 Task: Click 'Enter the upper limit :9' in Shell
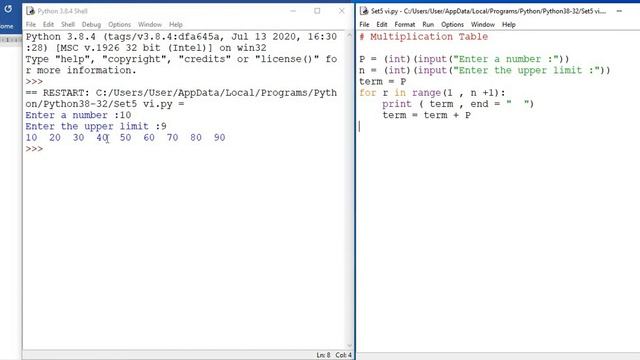(96, 127)
